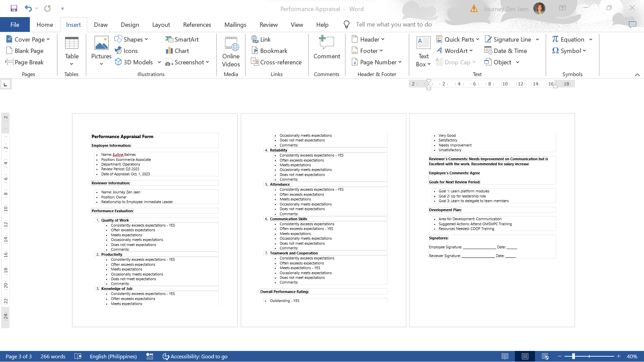Click the Save icon in title bar

[x=14, y=8]
